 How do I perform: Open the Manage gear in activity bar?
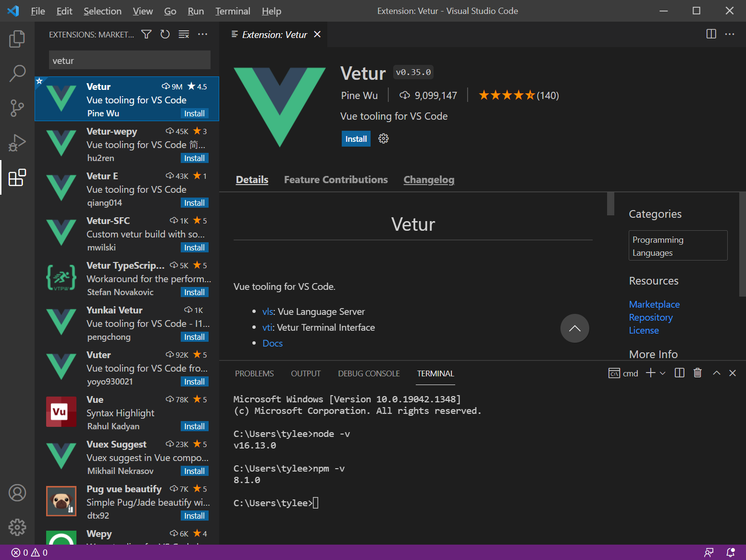pos(17,527)
